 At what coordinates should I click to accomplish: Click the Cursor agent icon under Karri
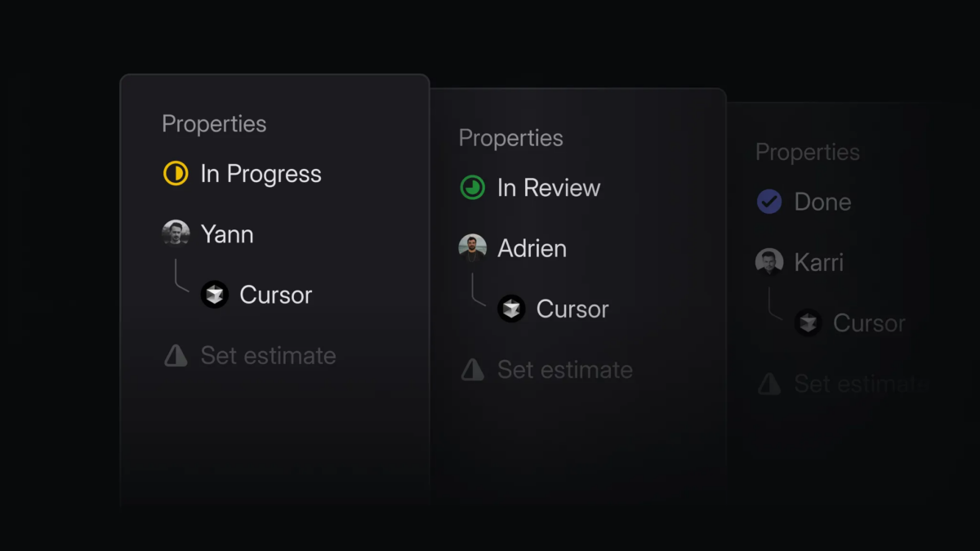(x=808, y=322)
